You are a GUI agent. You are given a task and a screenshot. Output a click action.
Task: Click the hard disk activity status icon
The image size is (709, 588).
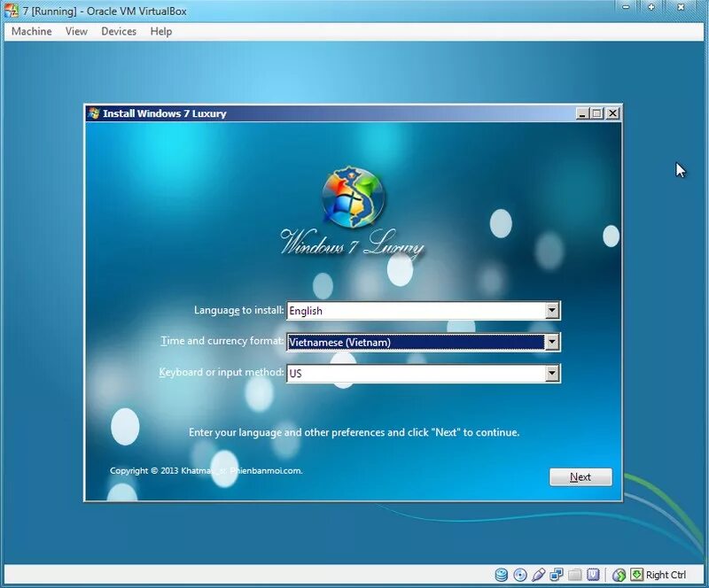tap(501, 575)
